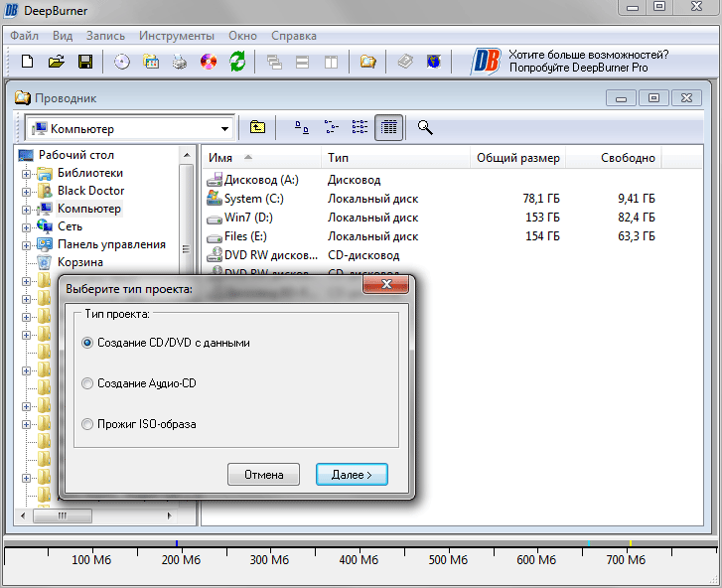
Task: Open the Окно menu
Action: point(242,36)
